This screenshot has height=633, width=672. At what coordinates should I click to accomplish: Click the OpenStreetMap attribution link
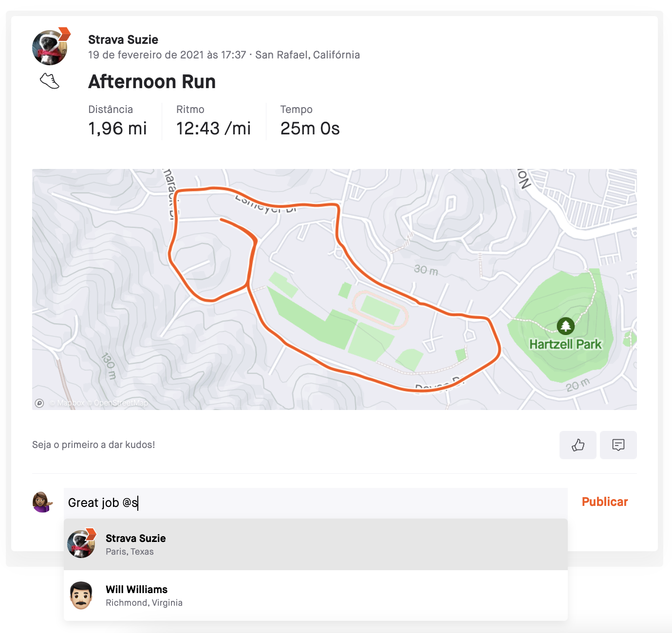click(x=121, y=403)
